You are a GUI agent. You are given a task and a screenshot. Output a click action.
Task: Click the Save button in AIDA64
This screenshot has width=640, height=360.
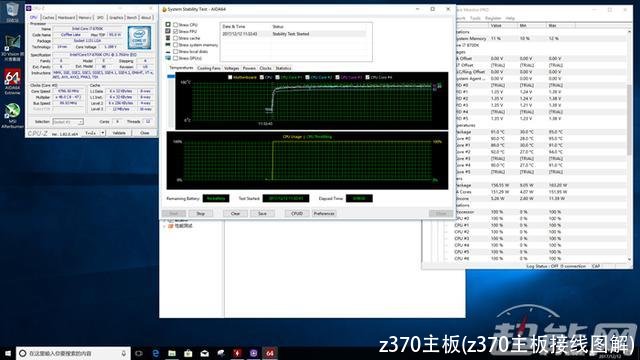pos(262,213)
